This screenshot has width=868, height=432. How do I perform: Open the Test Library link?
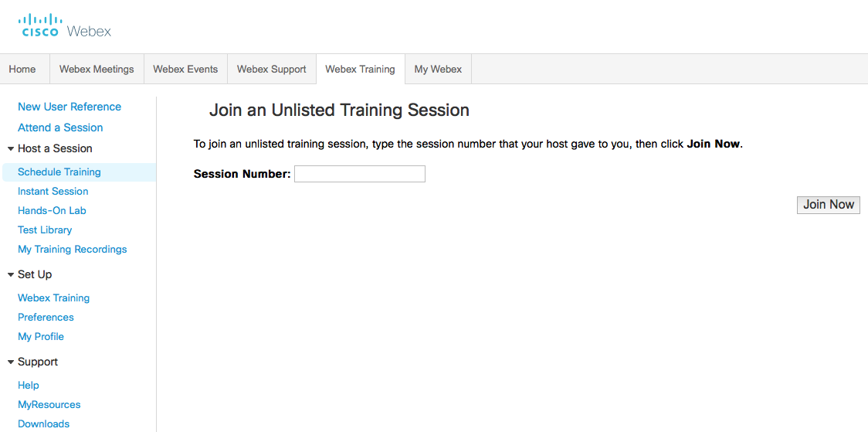pyautogui.click(x=45, y=230)
